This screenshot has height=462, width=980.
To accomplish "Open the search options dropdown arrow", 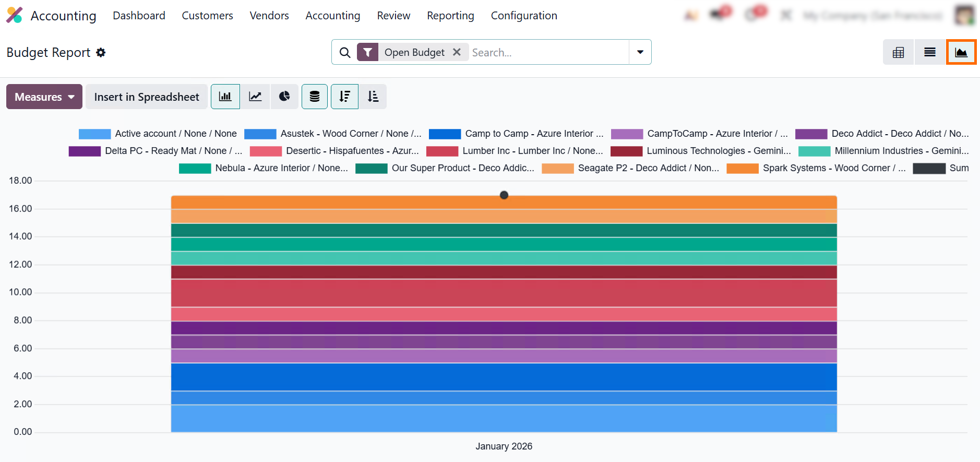I will tap(640, 52).
